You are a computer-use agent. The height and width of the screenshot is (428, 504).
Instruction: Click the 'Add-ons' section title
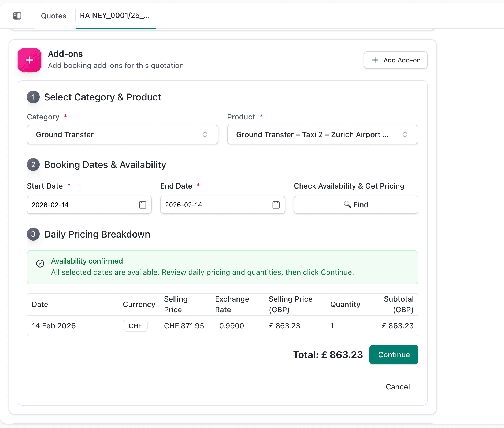(65, 54)
